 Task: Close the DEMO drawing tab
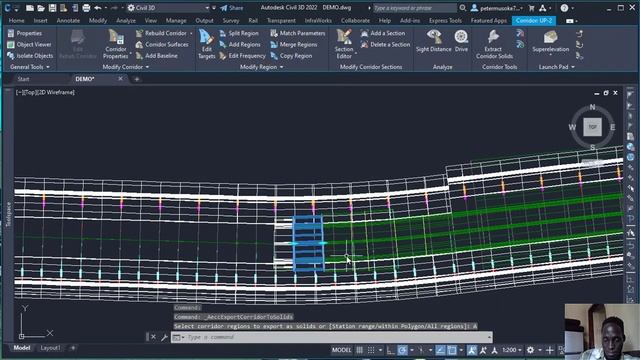click(x=120, y=78)
